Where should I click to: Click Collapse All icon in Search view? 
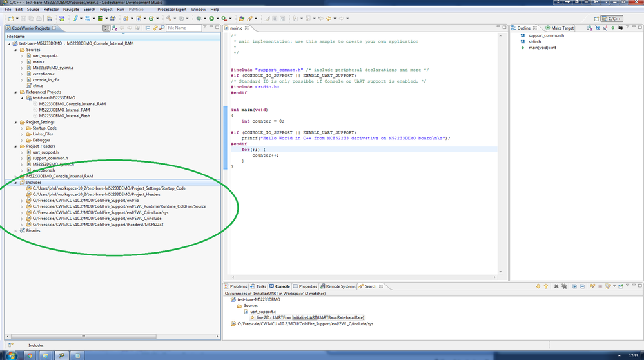pyautogui.click(x=582, y=286)
